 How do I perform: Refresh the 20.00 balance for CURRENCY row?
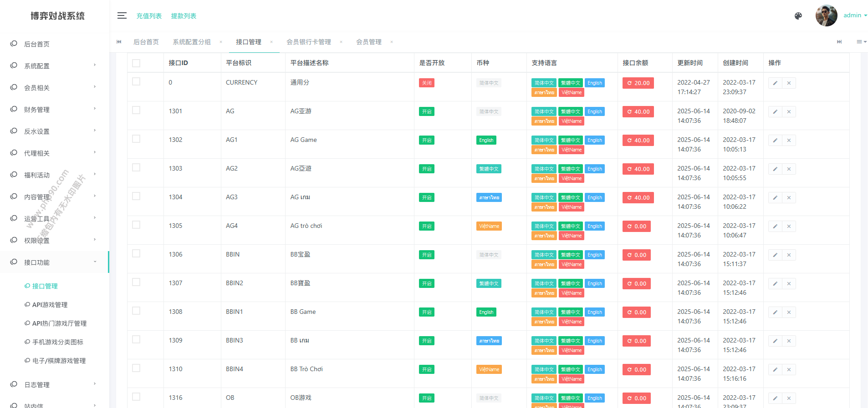[x=638, y=83]
